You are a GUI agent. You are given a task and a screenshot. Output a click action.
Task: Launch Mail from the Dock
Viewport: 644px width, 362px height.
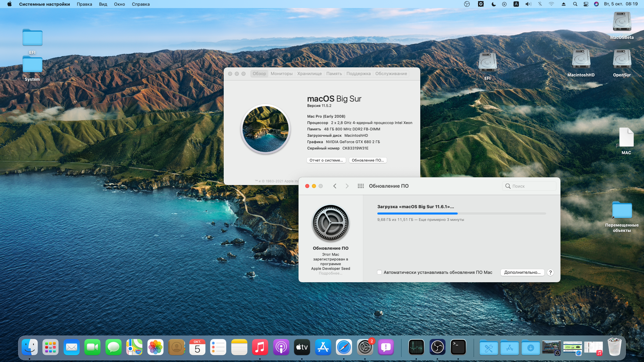(71, 347)
